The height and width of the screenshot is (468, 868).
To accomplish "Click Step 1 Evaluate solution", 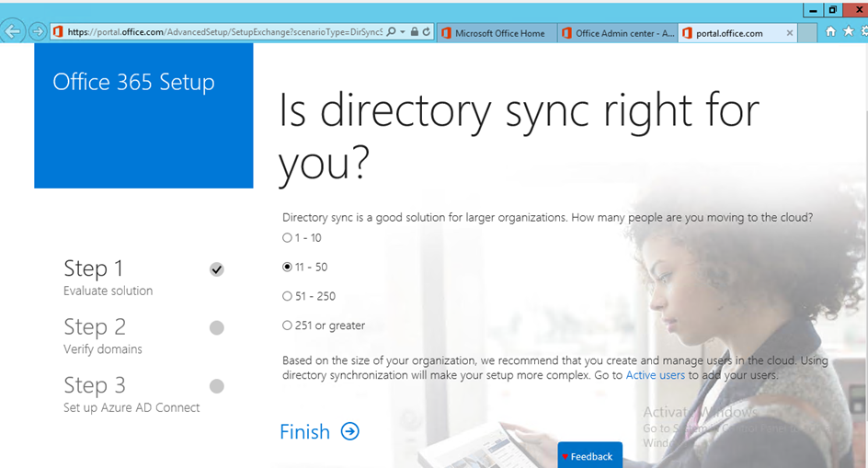I will 108,277.
